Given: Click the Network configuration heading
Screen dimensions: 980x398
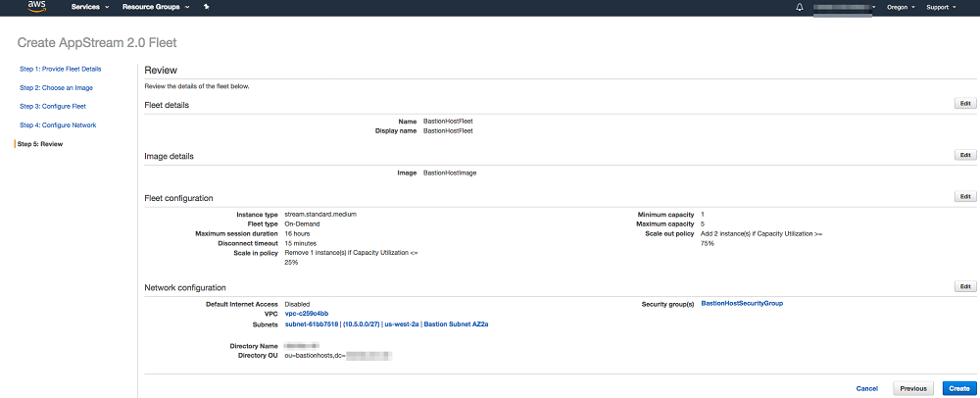Looking at the screenshot, I should point(185,287).
